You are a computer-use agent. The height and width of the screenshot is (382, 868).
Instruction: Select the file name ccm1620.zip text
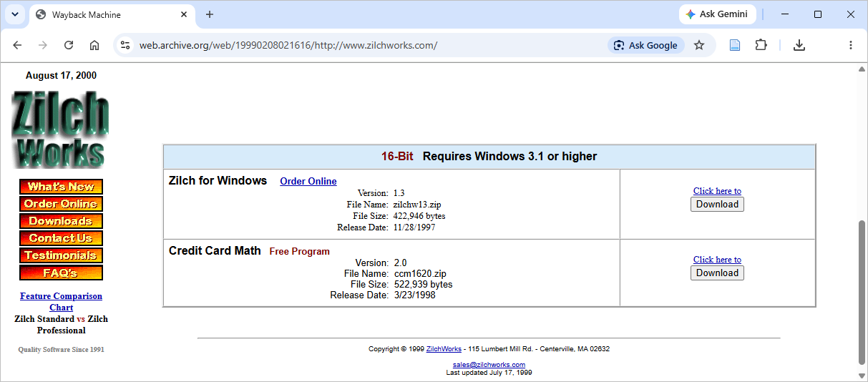coord(420,273)
